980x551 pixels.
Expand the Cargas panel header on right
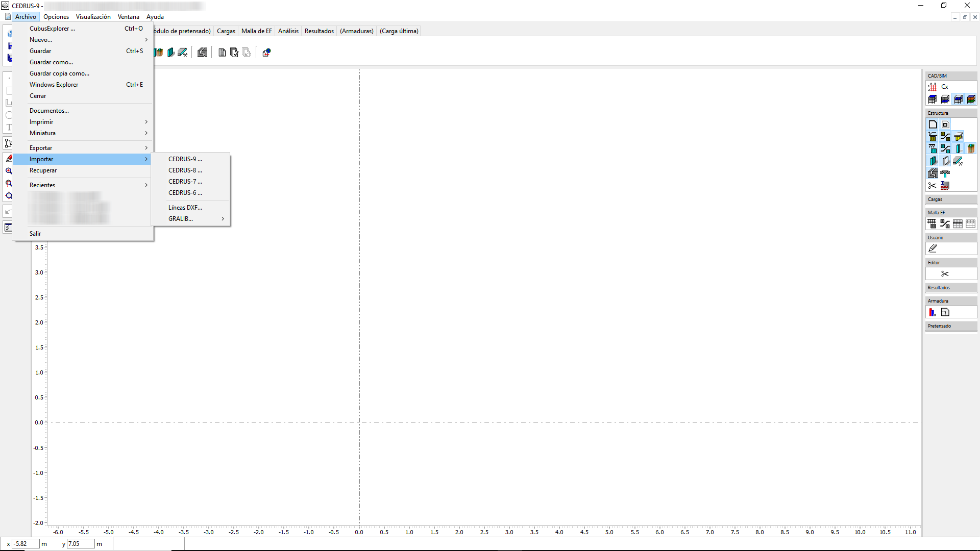951,199
